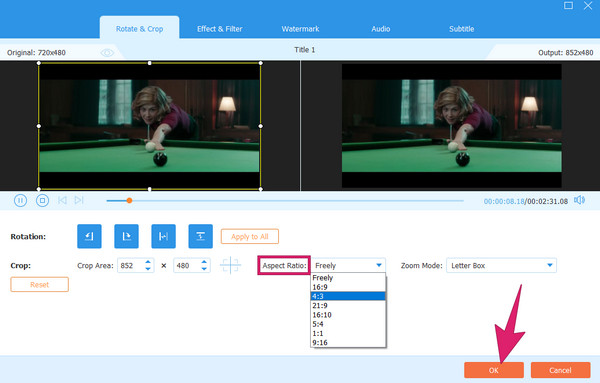Open the Subtitle tab

[x=461, y=29]
